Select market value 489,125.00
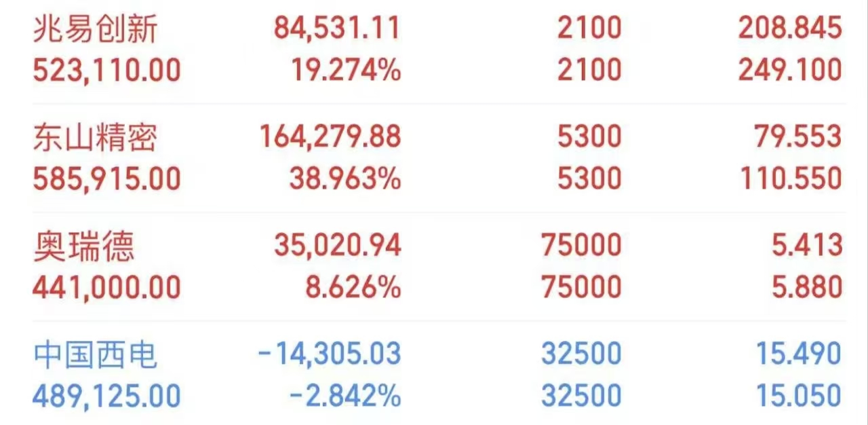 pyautogui.click(x=107, y=396)
